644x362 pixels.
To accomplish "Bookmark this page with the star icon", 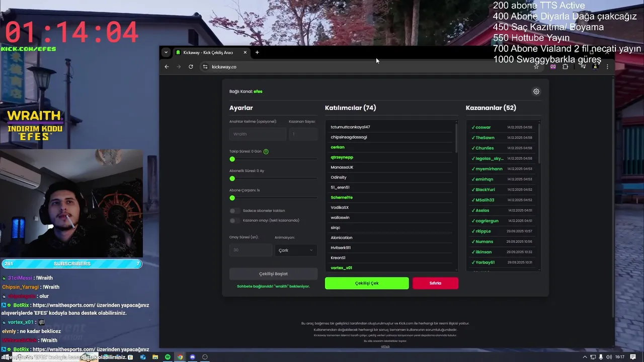I will coord(536,66).
